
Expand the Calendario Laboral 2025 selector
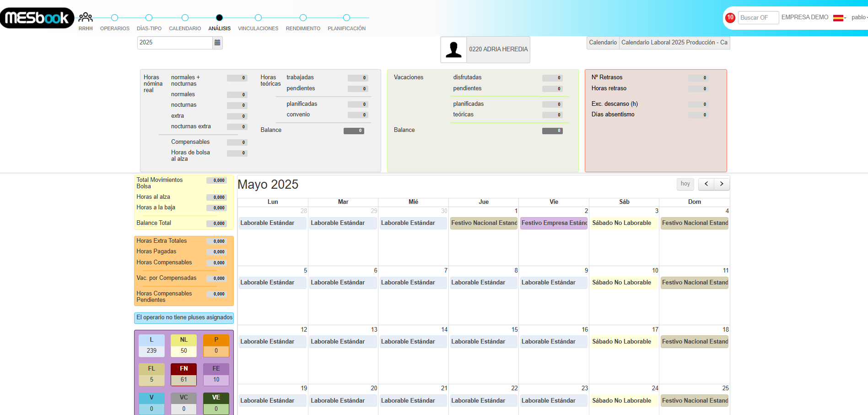pos(674,43)
